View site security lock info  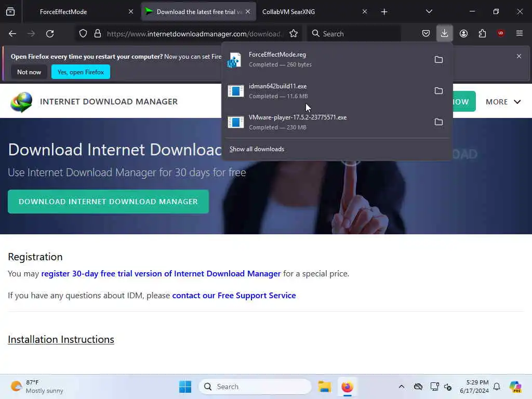point(98,34)
